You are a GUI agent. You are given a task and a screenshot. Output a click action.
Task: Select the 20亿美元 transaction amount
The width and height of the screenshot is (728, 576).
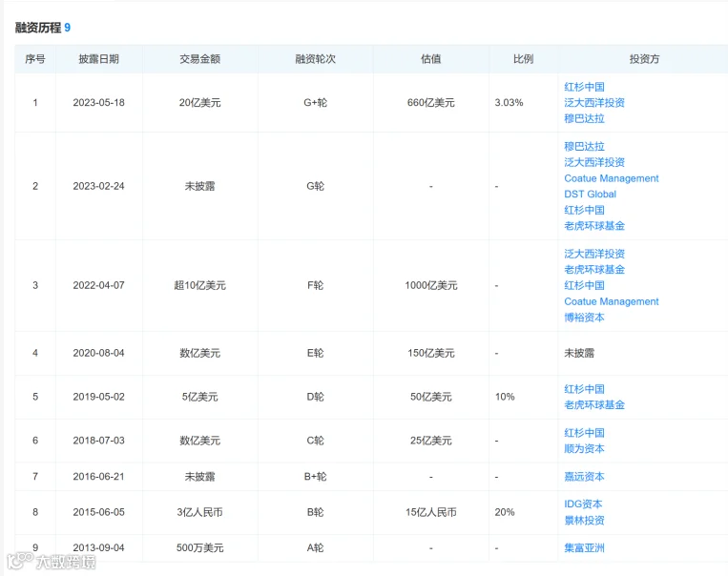(x=199, y=103)
